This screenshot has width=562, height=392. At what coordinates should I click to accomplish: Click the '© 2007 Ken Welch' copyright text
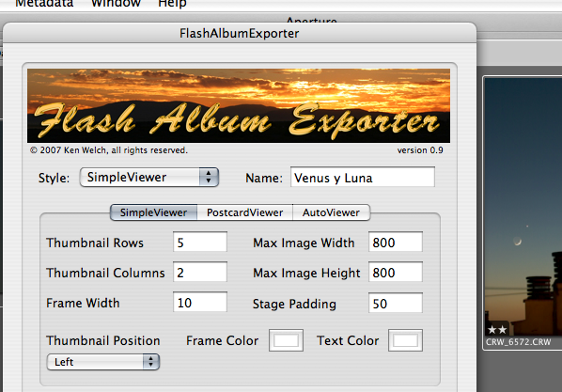[109, 150]
